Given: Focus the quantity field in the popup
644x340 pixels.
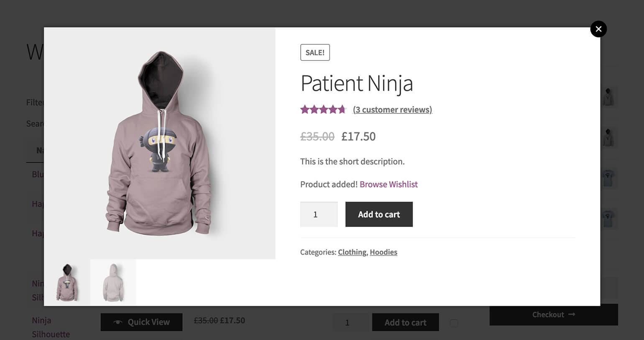Looking at the screenshot, I should click(x=319, y=214).
